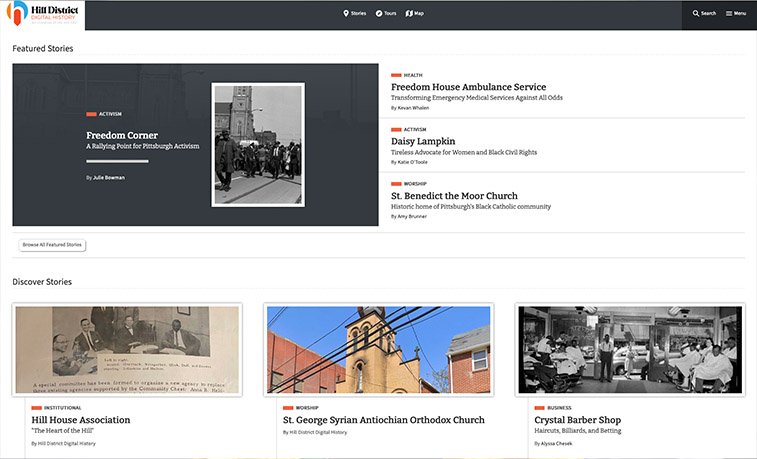
Task: Click the Crystal Barber Shop interior photo
Action: (630, 349)
